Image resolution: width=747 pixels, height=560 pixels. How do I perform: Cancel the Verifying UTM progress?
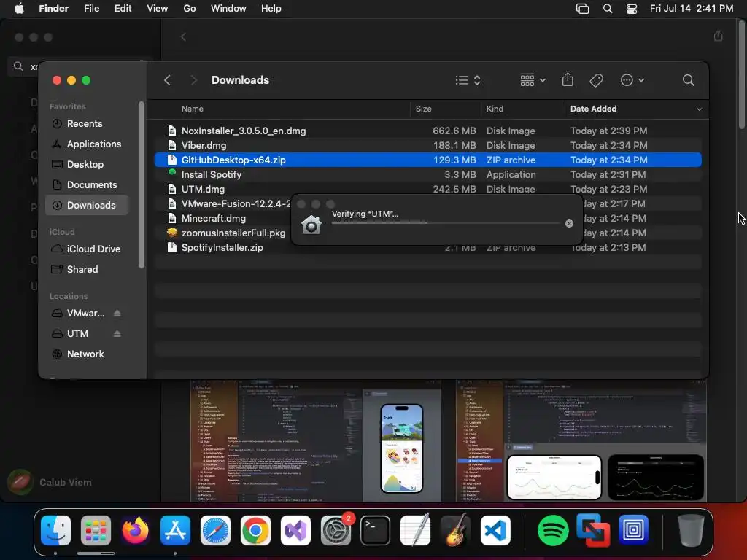click(569, 223)
